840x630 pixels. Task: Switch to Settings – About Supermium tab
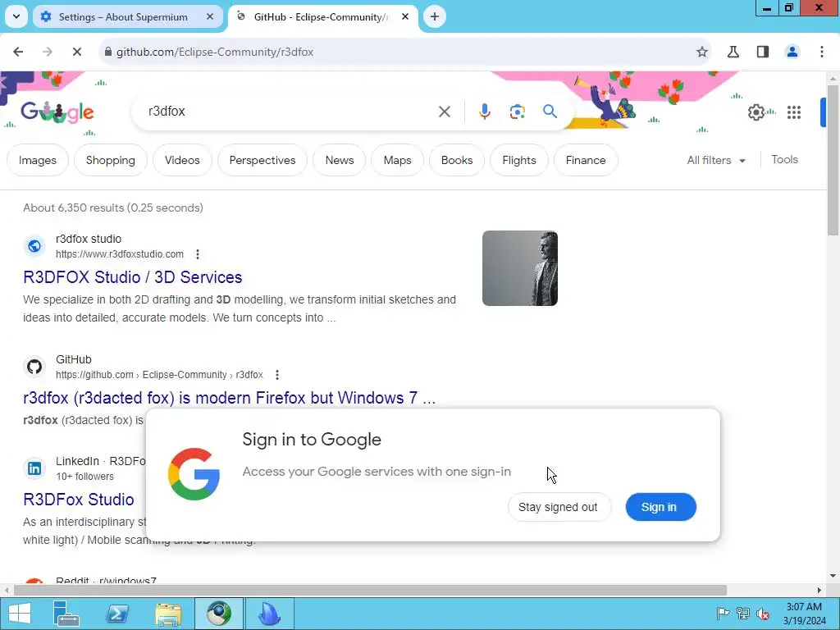click(122, 17)
